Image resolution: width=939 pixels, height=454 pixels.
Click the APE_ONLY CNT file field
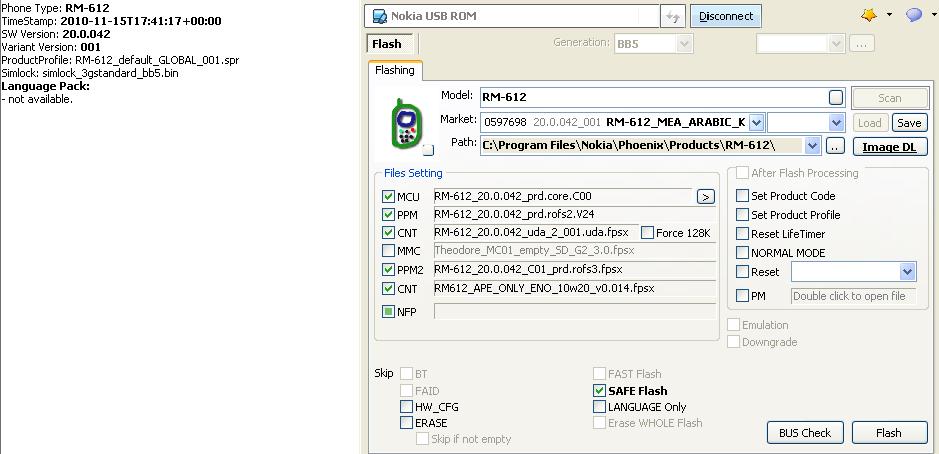(575, 289)
